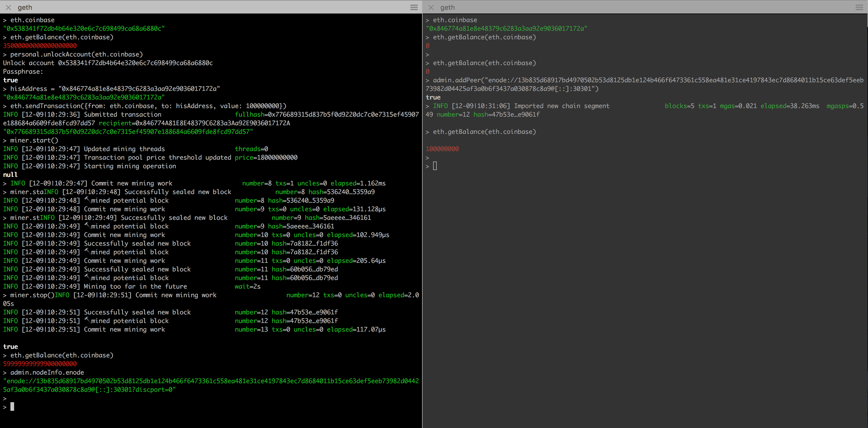Focus the left terminal's cursor prompt
This screenshot has height=428, width=868.
12,407
